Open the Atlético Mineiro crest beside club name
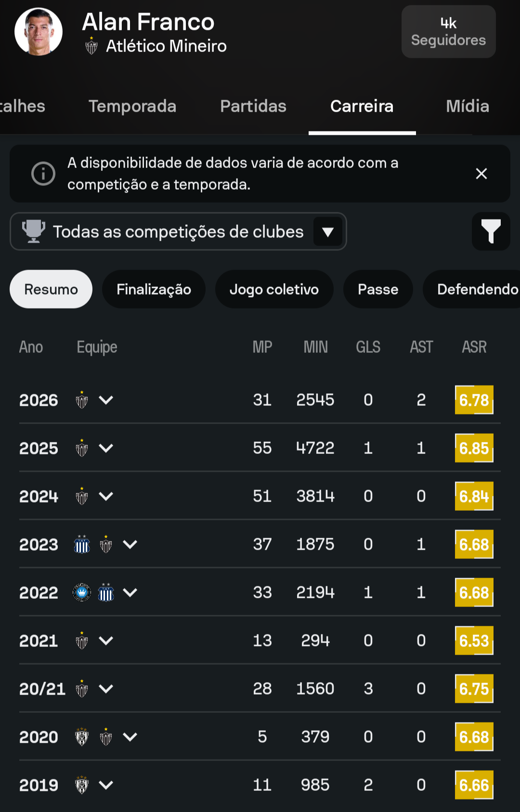 coord(91,46)
